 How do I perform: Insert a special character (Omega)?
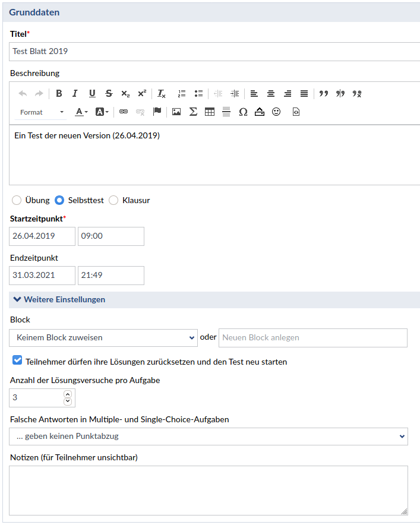243,112
